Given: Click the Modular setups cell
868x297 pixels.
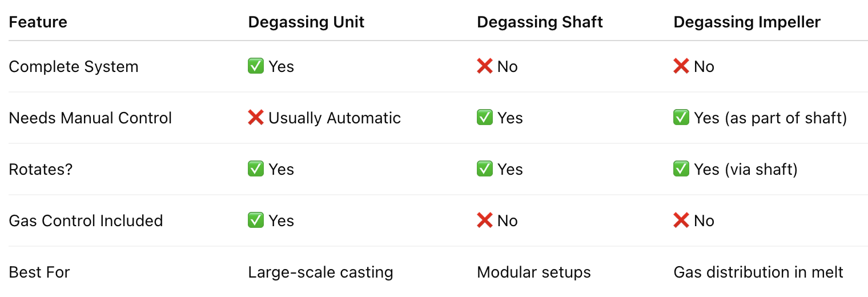Looking at the screenshot, I should 534,272.
